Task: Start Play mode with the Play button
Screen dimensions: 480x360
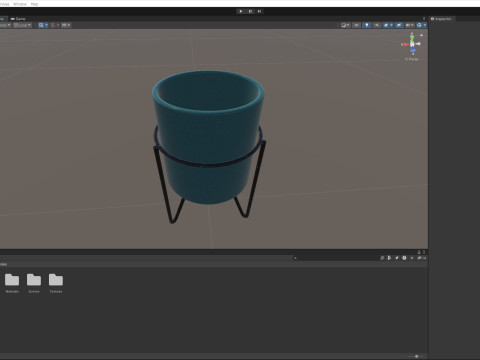Action: tap(241, 11)
